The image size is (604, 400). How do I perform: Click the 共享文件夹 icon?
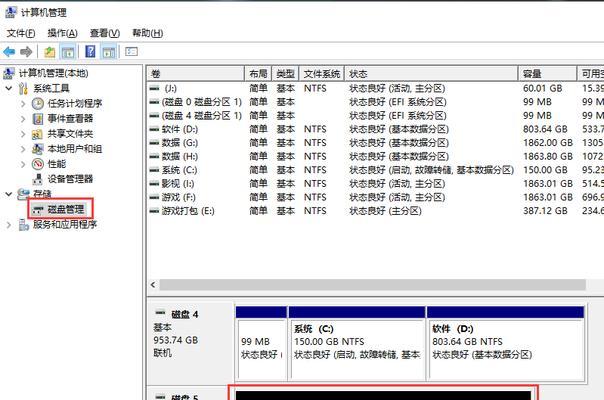[x=37, y=134]
